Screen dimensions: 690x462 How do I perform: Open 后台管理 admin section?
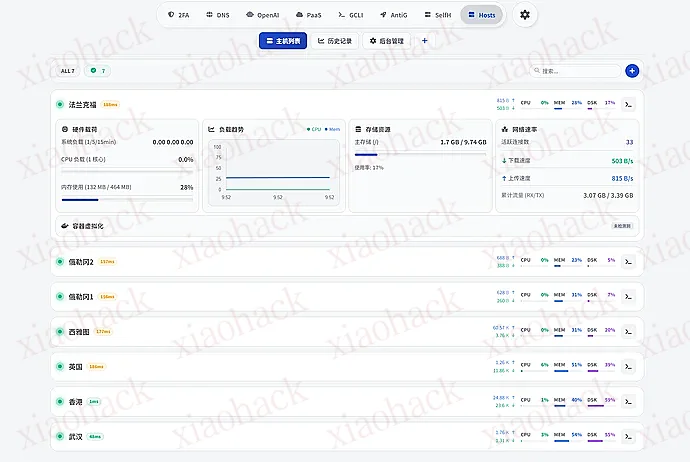point(387,41)
